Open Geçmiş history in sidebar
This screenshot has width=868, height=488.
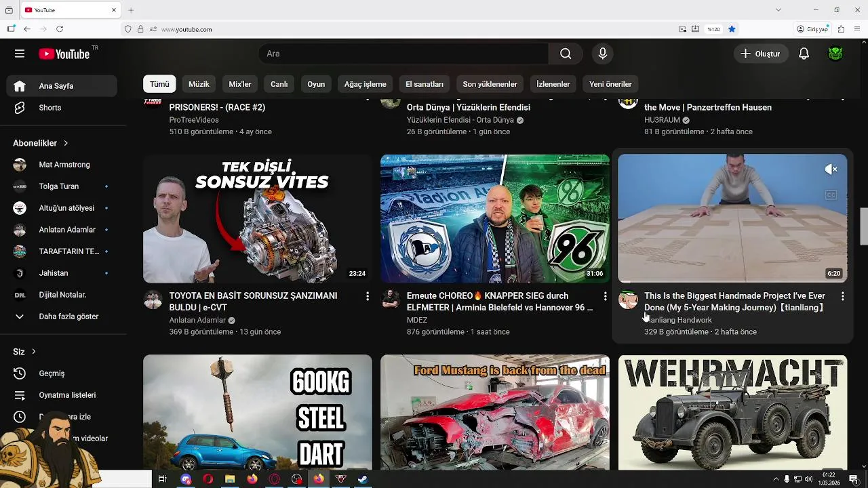click(62, 373)
